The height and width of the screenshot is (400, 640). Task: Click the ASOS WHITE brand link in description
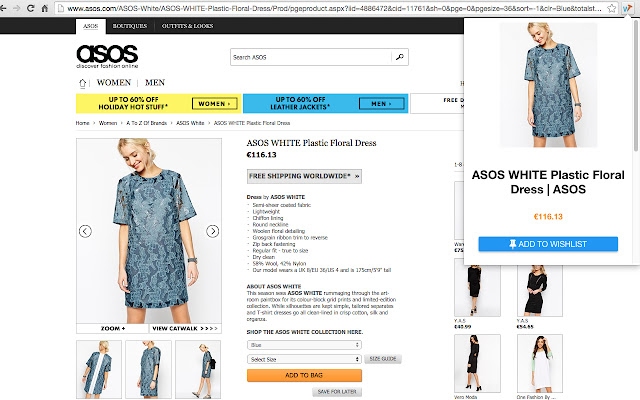(x=287, y=197)
